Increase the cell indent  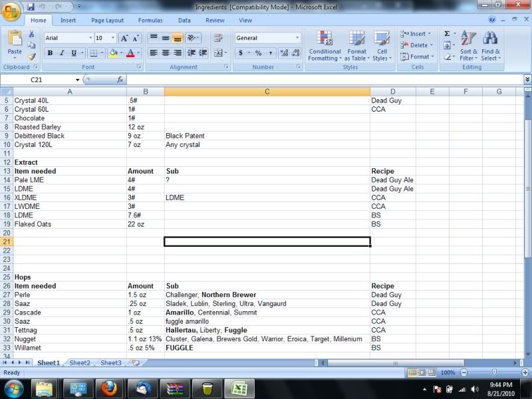click(203, 53)
